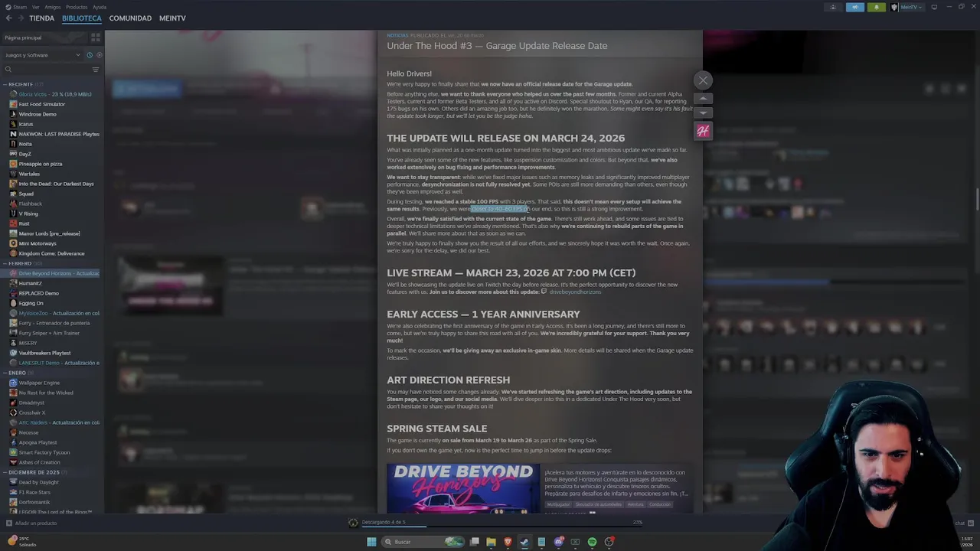Screen dimensions: 980x551
Task: Click the DayZ game icon
Action: pyautogui.click(x=13, y=154)
